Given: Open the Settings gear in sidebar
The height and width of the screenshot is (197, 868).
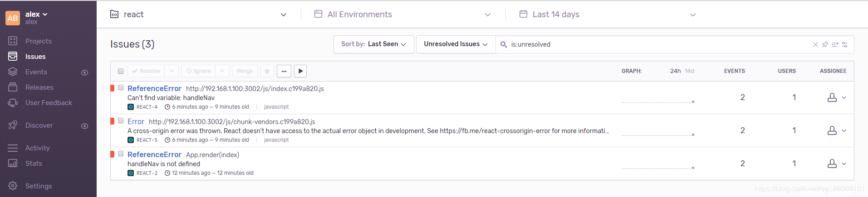Looking at the screenshot, I should click(x=13, y=186).
